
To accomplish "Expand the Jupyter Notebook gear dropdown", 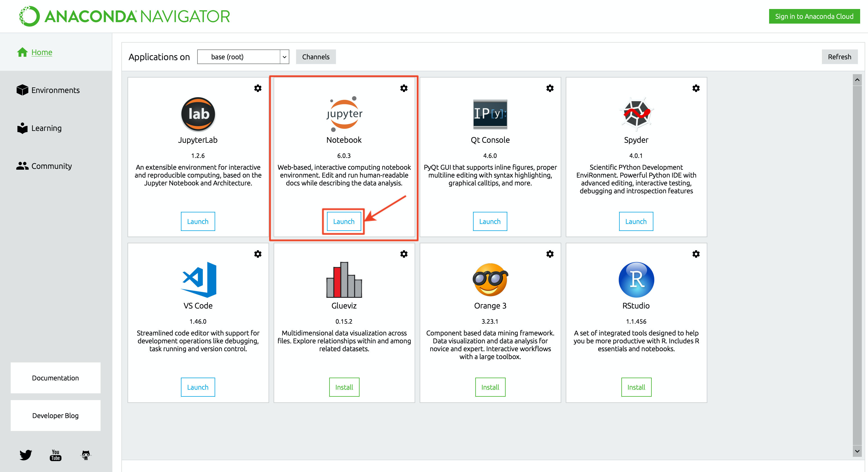I will (404, 88).
